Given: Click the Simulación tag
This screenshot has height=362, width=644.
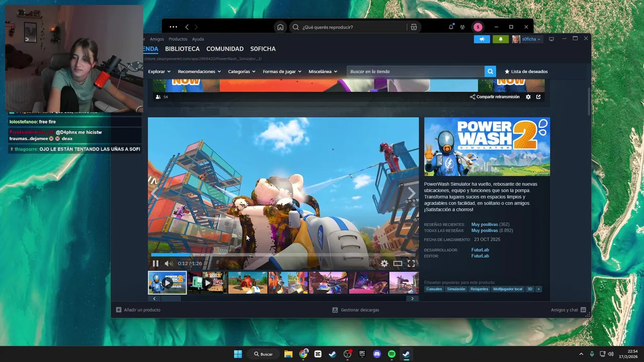Looking at the screenshot, I should click(x=456, y=289).
